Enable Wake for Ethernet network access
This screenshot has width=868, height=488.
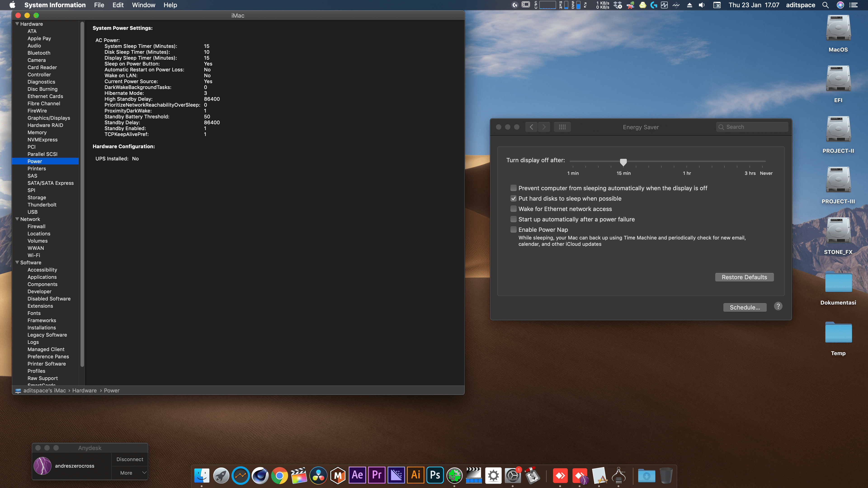(514, 209)
